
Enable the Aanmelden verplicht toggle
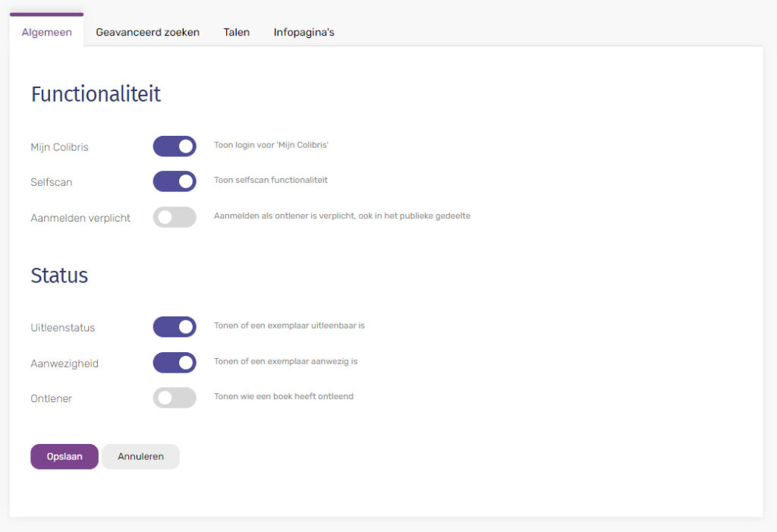(x=175, y=217)
